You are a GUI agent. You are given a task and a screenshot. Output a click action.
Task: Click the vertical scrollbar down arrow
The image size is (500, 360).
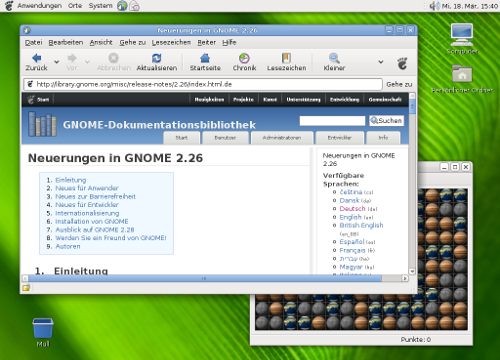pyautogui.click(x=412, y=271)
